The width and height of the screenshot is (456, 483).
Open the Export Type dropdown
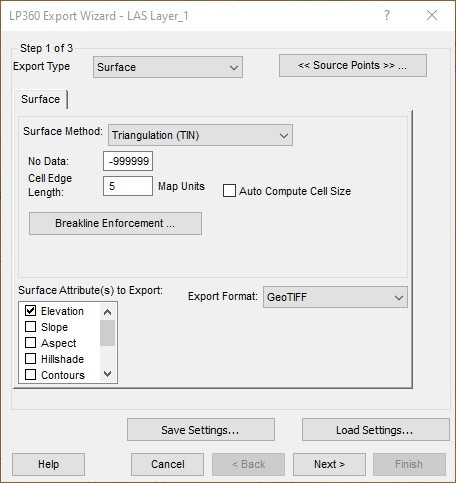168,67
